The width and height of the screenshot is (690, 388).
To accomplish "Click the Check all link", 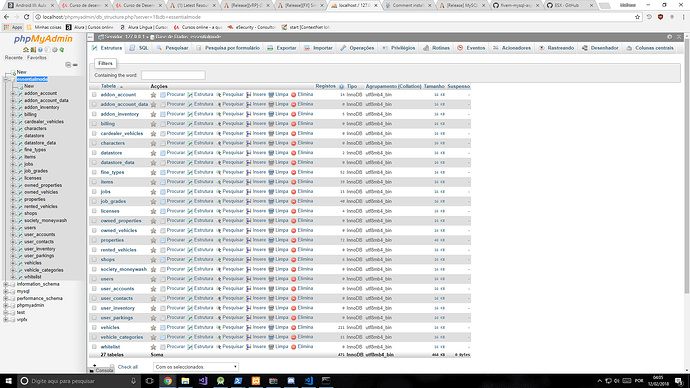I will pos(128,367).
